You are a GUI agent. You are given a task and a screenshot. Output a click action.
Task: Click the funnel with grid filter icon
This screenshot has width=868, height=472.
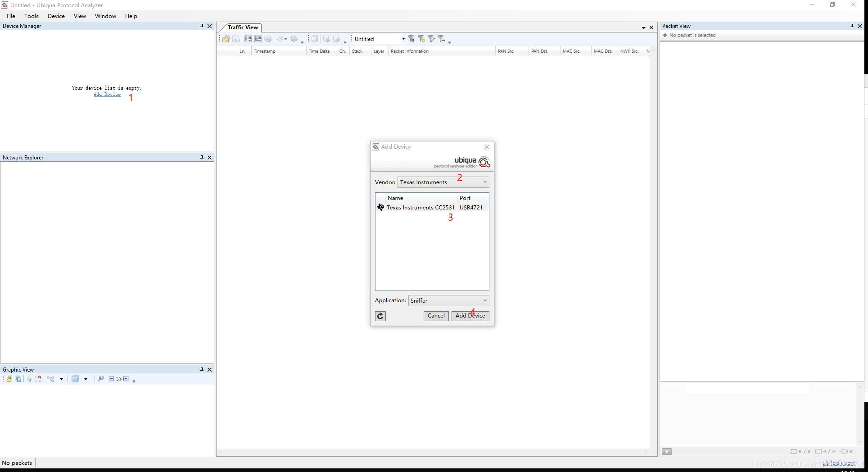click(x=421, y=39)
